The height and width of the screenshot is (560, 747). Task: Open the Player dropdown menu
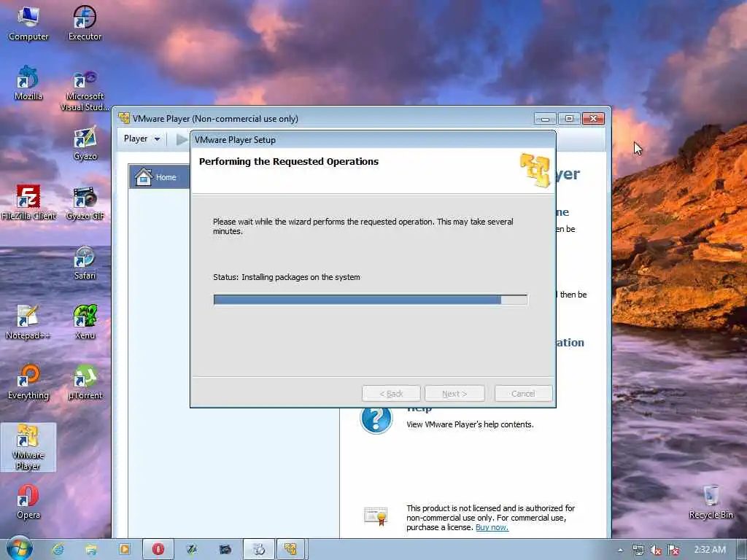[142, 139]
